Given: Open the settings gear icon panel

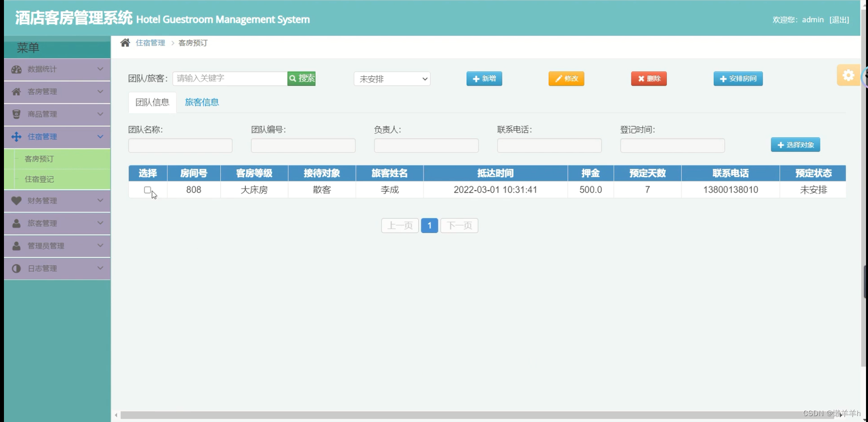Looking at the screenshot, I should point(848,75).
